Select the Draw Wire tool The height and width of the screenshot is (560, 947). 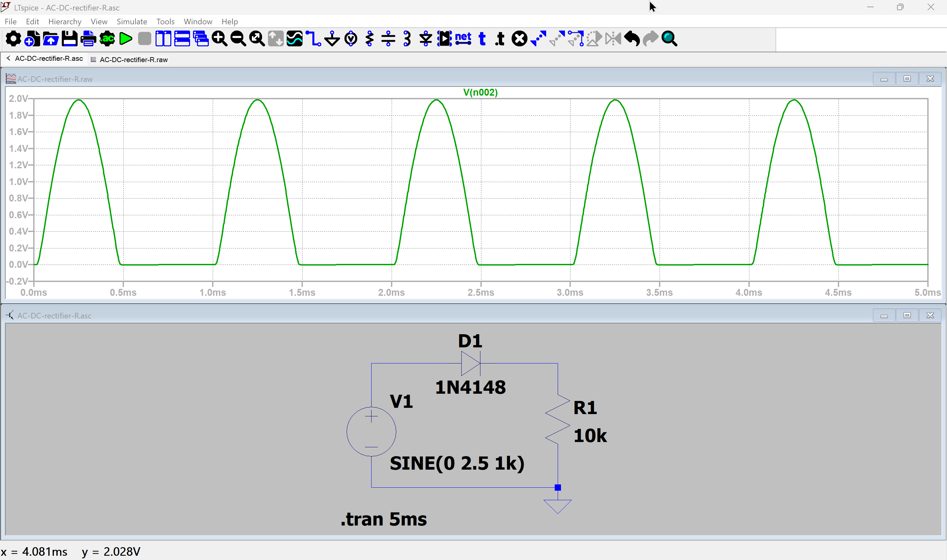coord(313,39)
